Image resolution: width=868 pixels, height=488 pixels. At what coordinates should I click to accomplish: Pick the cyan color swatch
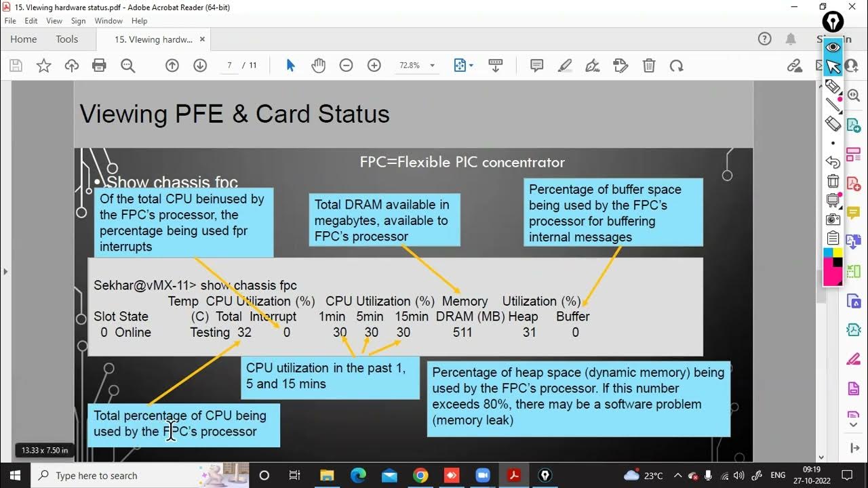pyautogui.click(x=828, y=253)
